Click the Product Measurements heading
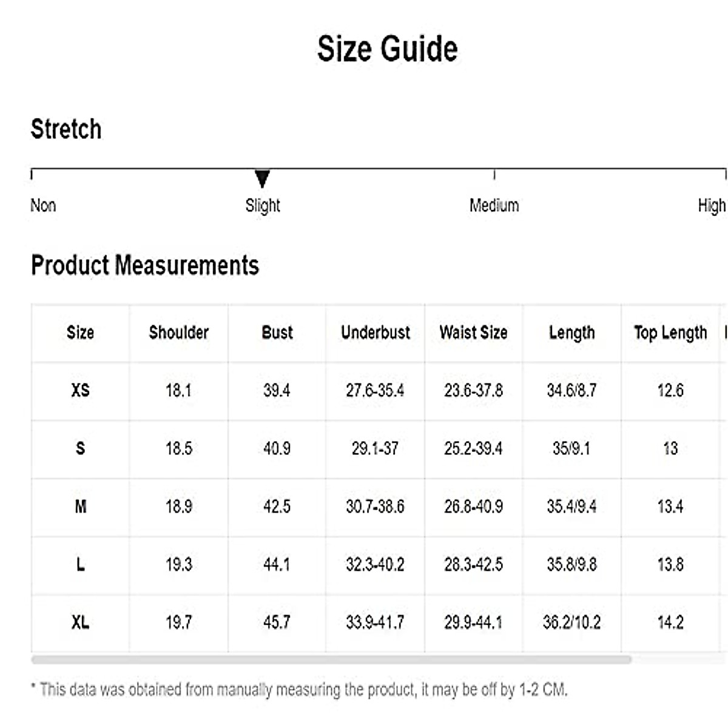The width and height of the screenshot is (728, 728). [x=145, y=265]
